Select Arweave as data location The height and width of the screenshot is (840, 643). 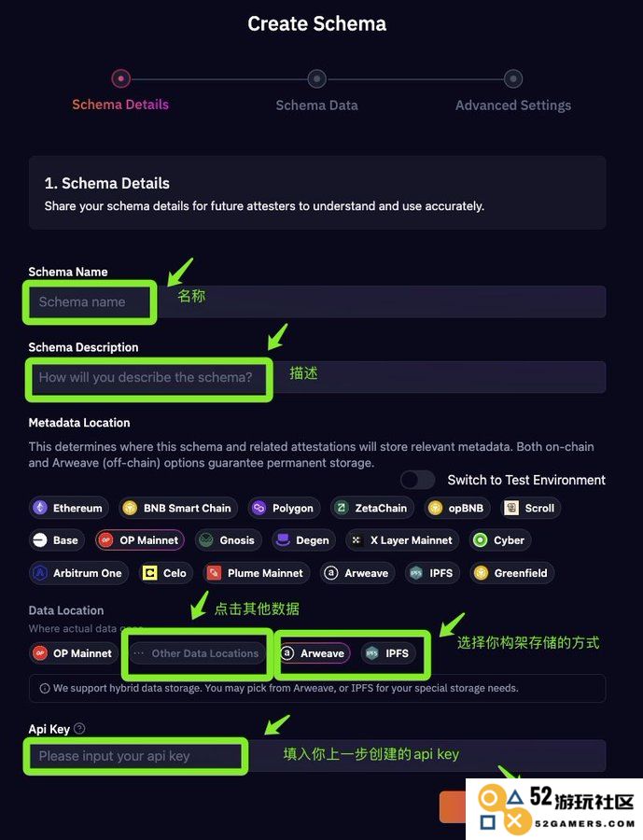(315, 653)
